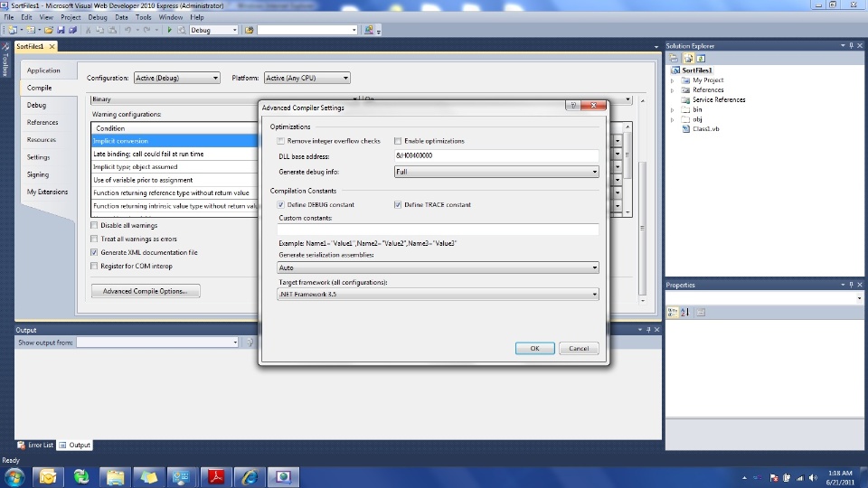The image size is (868, 488).
Task: Click the Advanced Compile Options button
Action: coord(146,291)
